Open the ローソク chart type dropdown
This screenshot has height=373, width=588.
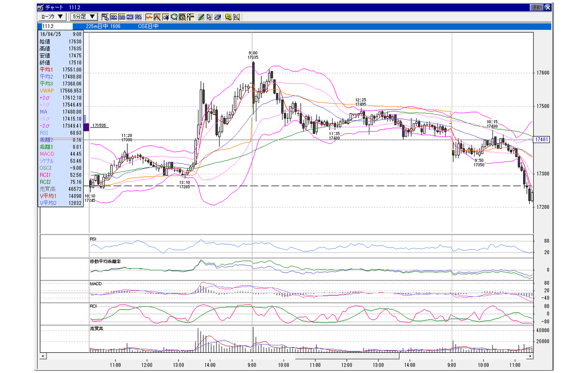pos(52,17)
